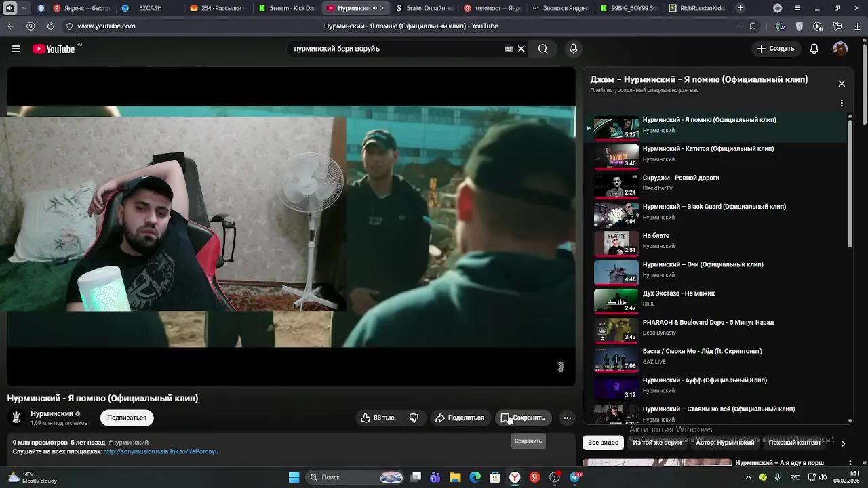
Task: Select the Автор: Нурминский chip
Action: point(725,443)
